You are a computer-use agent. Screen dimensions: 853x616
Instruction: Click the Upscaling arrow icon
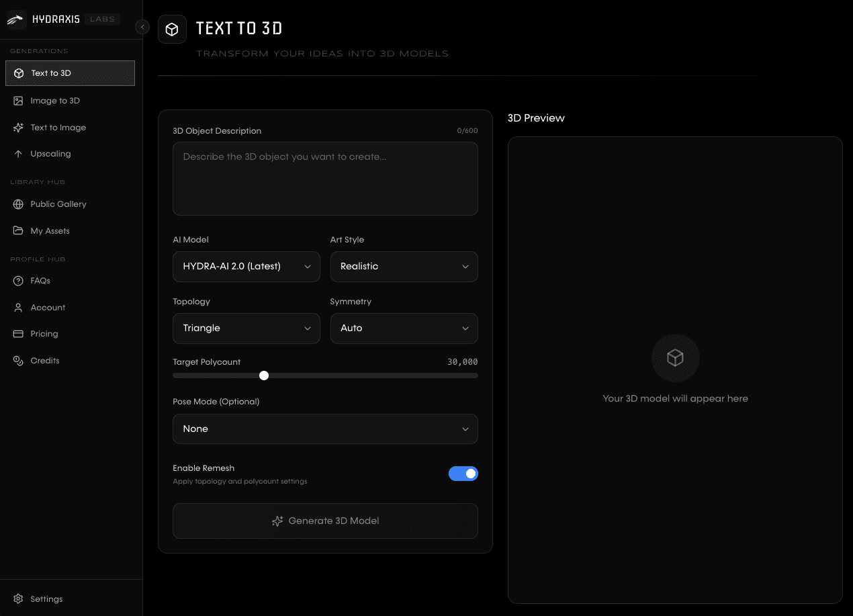pos(18,154)
